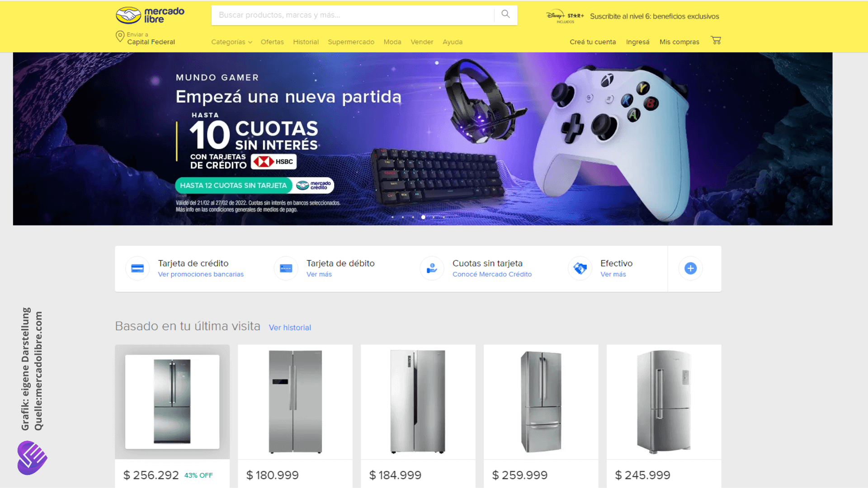Go to Supermercado in the navigation
Viewport: 868px width, 488px height.
(351, 42)
